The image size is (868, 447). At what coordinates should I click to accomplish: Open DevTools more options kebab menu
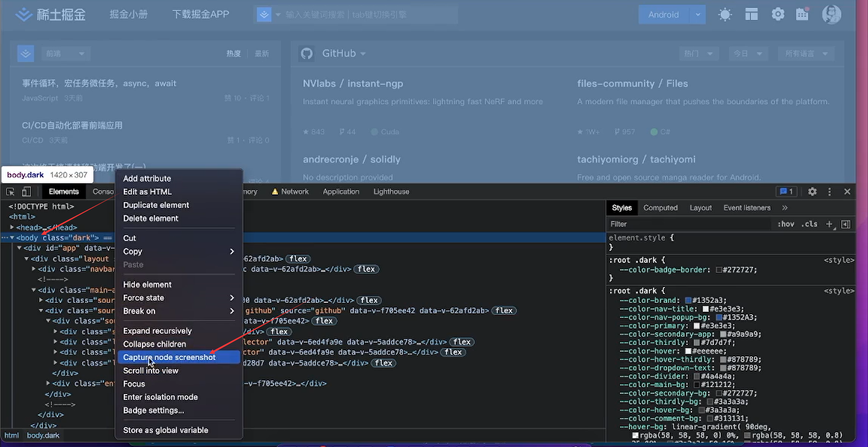click(x=829, y=192)
